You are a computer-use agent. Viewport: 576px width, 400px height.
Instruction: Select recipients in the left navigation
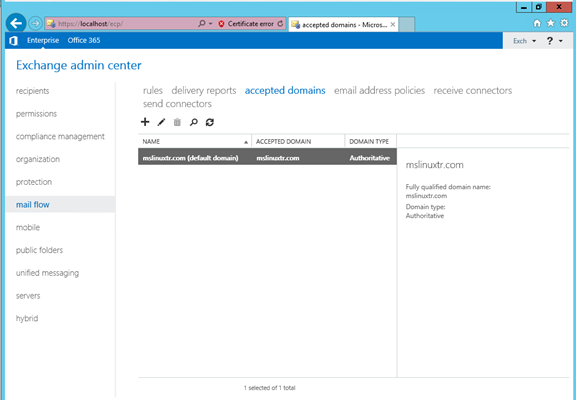pos(32,91)
